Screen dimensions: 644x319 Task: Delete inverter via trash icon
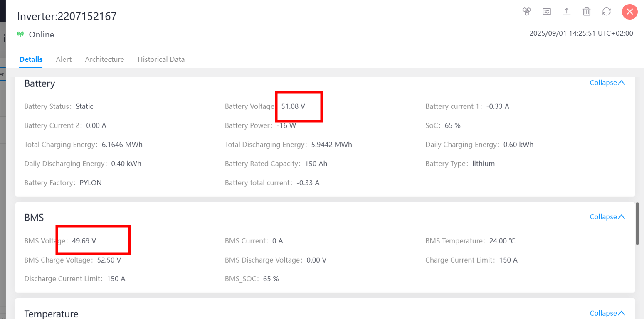(587, 12)
